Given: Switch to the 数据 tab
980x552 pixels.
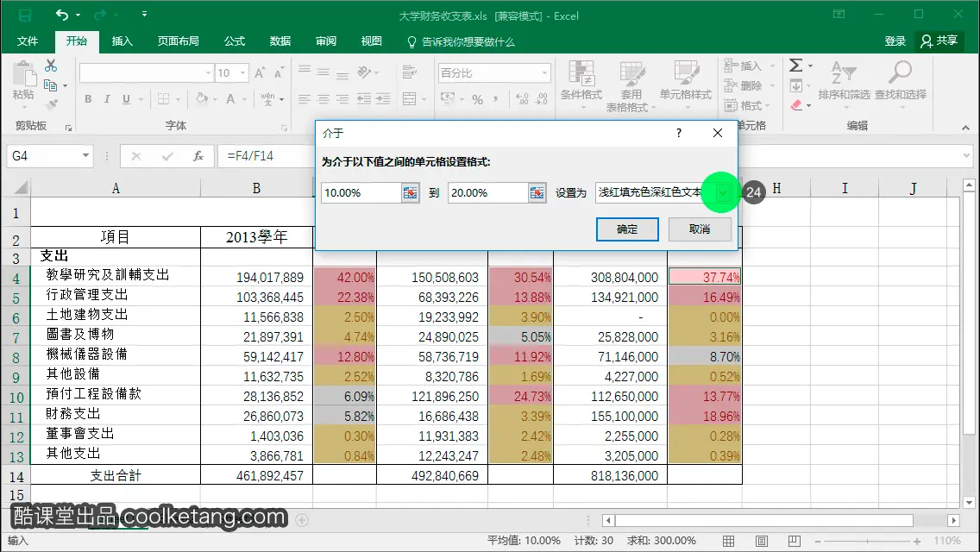Looking at the screenshot, I should 280,41.
